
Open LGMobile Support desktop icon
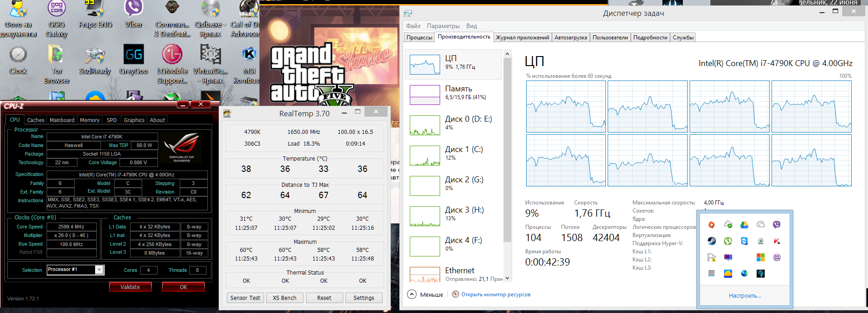[172, 65]
